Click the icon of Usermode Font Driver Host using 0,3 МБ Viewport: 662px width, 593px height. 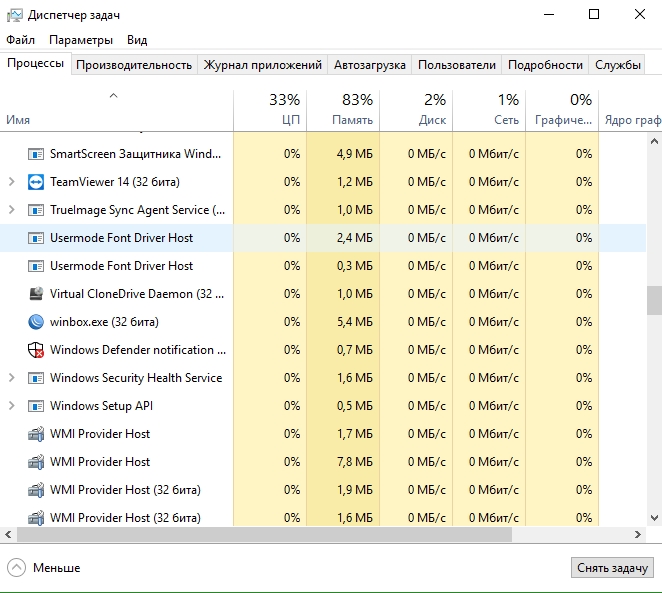[x=36, y=266]
